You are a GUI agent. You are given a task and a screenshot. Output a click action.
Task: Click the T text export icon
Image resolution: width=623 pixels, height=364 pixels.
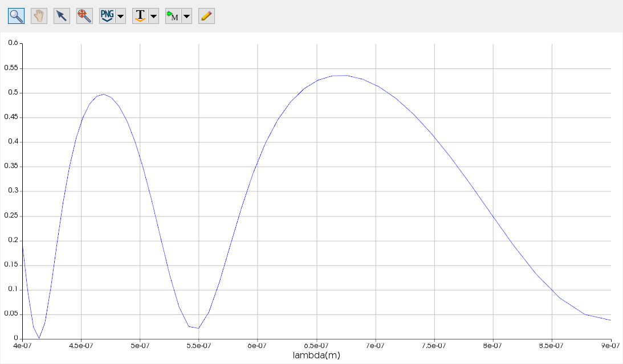click(140, 16)
